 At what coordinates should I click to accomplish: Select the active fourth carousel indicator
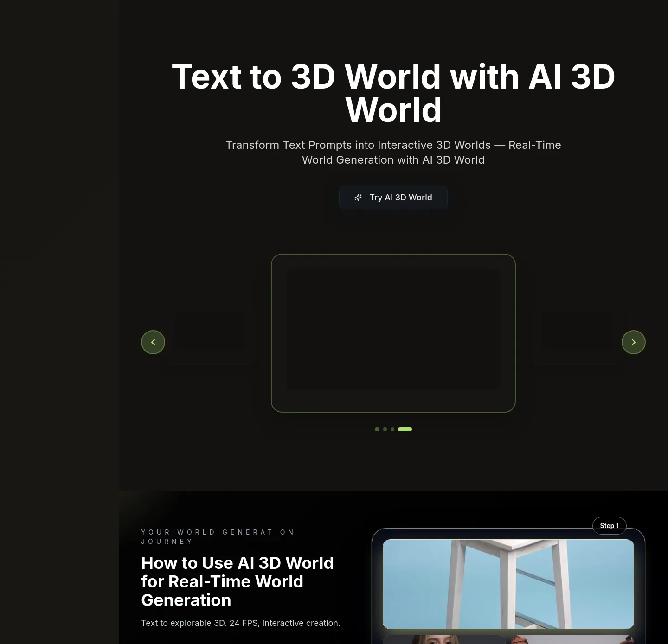click(x=405, y=429)
